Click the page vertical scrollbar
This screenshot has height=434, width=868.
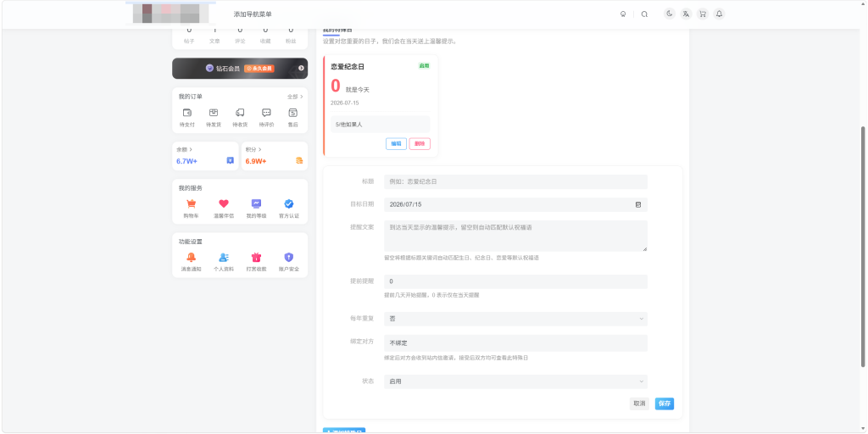coord(862,246)
